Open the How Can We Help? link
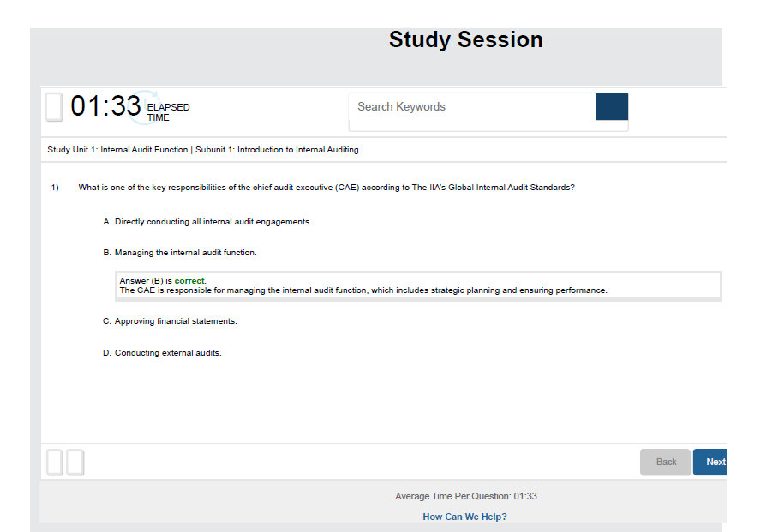 click(464, 517)
